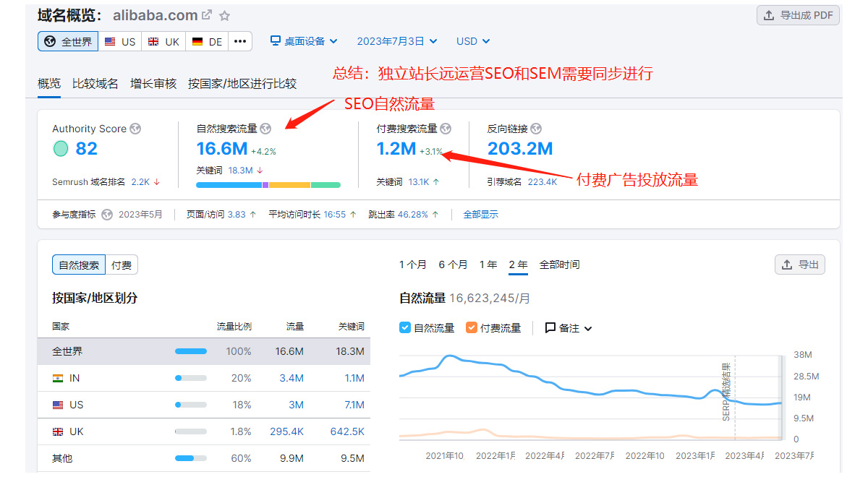
Task: Select the UK flag database button
Action: (163, 41)
